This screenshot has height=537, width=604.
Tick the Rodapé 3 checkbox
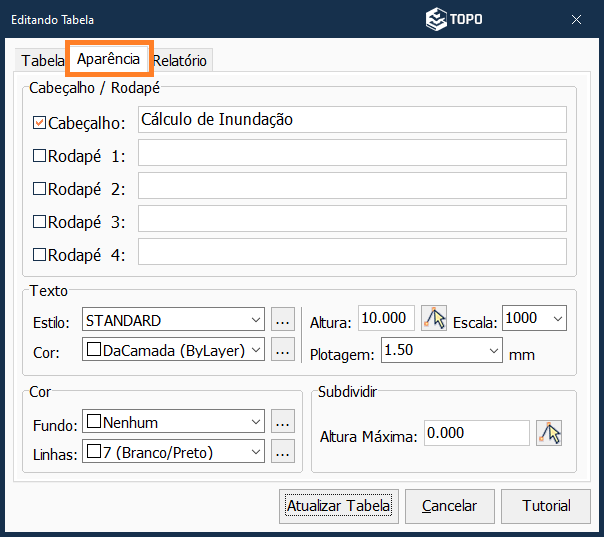40,221
